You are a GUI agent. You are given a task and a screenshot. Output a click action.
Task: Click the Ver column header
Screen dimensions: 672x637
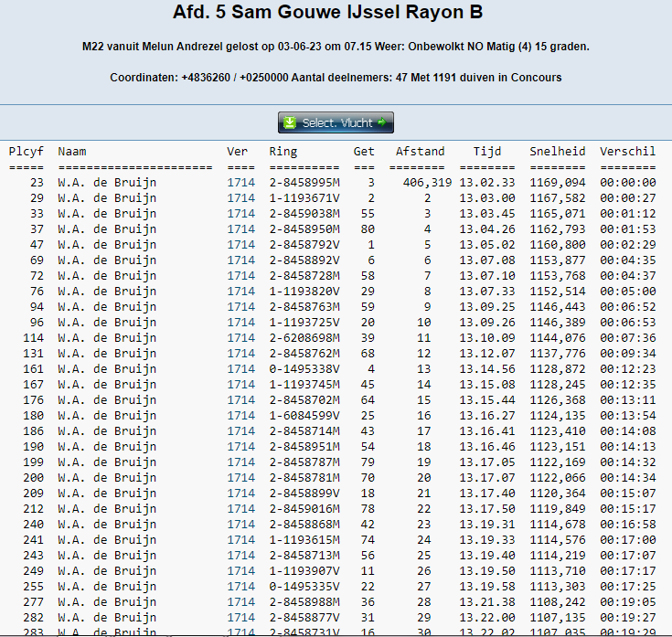[238, 151]
